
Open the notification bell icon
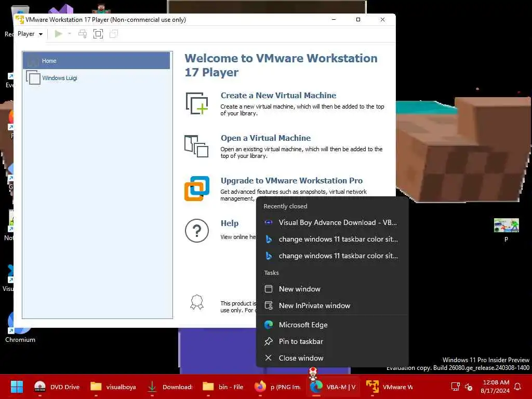click(x=518, y=387)
